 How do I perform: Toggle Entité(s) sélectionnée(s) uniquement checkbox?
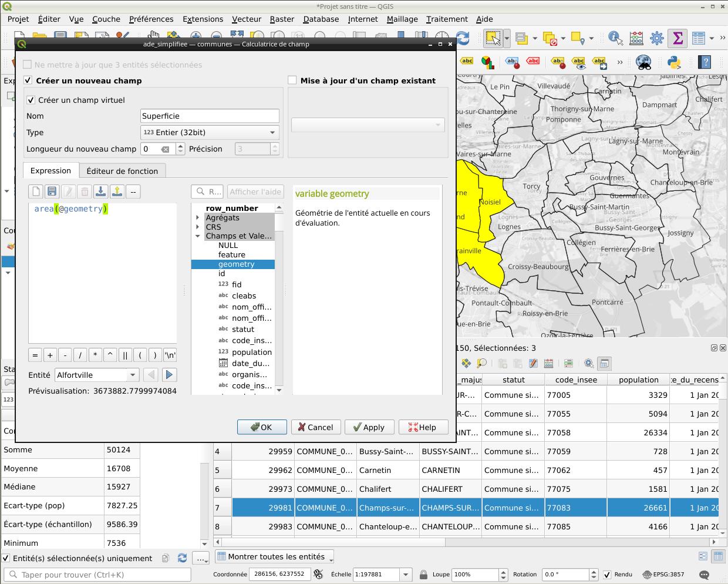pyautogui.click(x=6, y=558)
